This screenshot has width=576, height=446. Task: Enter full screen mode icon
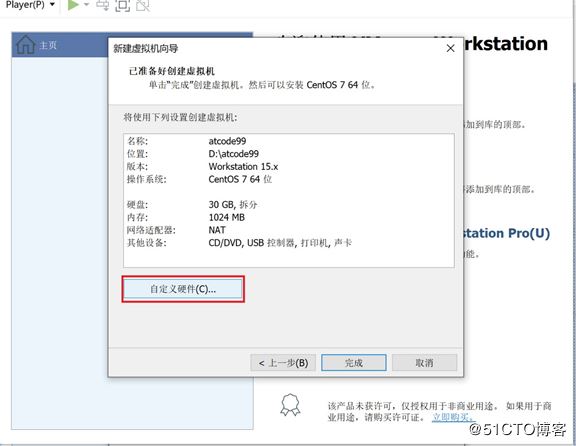click(122, 5)
